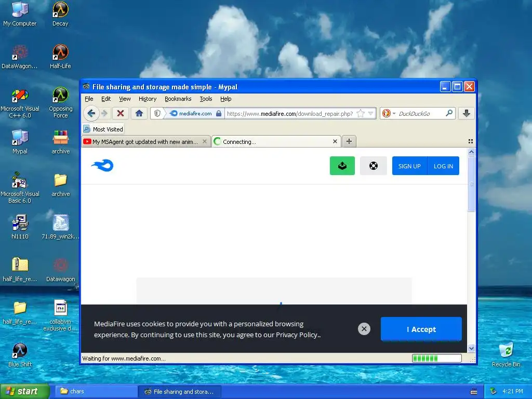This screenshot has width=532, height=399.
Task: Select the Microsoft Visual C++ 6.0 shortcut
Action: point(20,103)
